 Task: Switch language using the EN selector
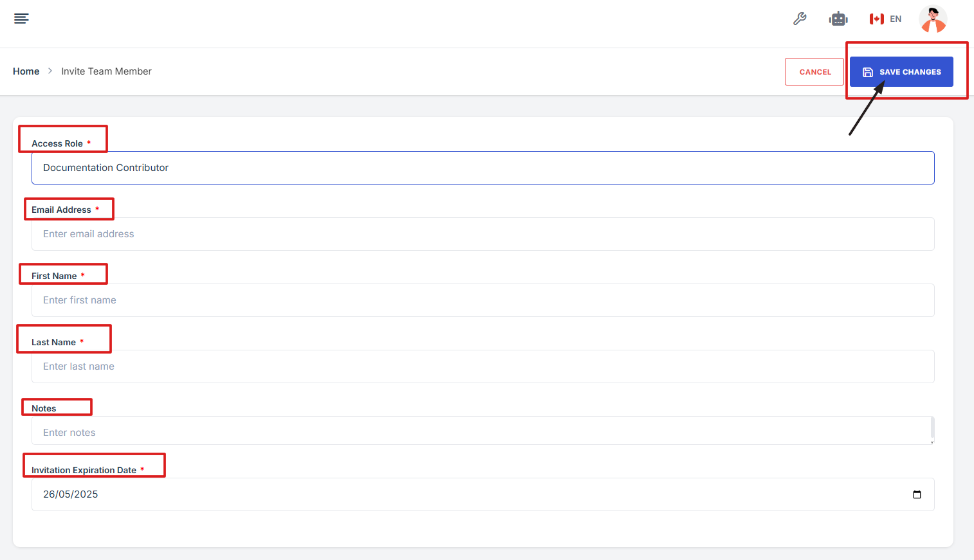pos(896,19)
